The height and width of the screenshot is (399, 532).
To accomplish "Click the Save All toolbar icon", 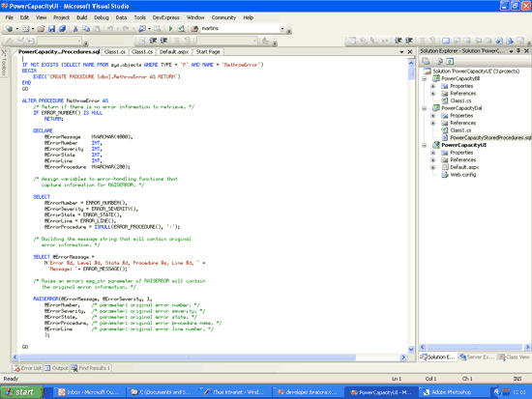I will coord(63,29).
